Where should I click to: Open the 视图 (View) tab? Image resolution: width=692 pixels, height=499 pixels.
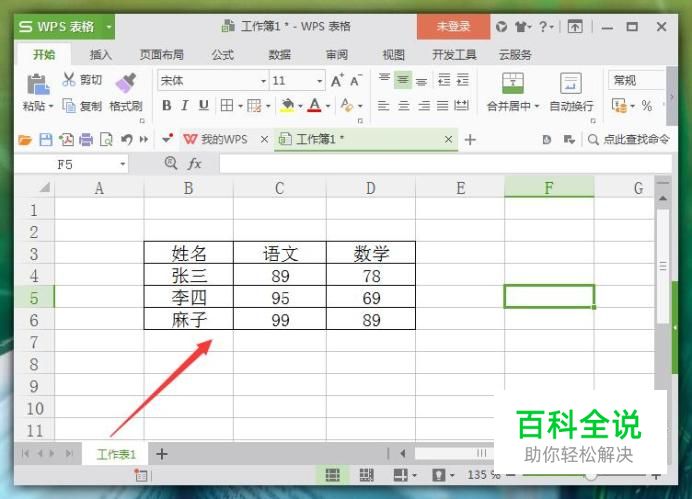(x=393, y=55)
